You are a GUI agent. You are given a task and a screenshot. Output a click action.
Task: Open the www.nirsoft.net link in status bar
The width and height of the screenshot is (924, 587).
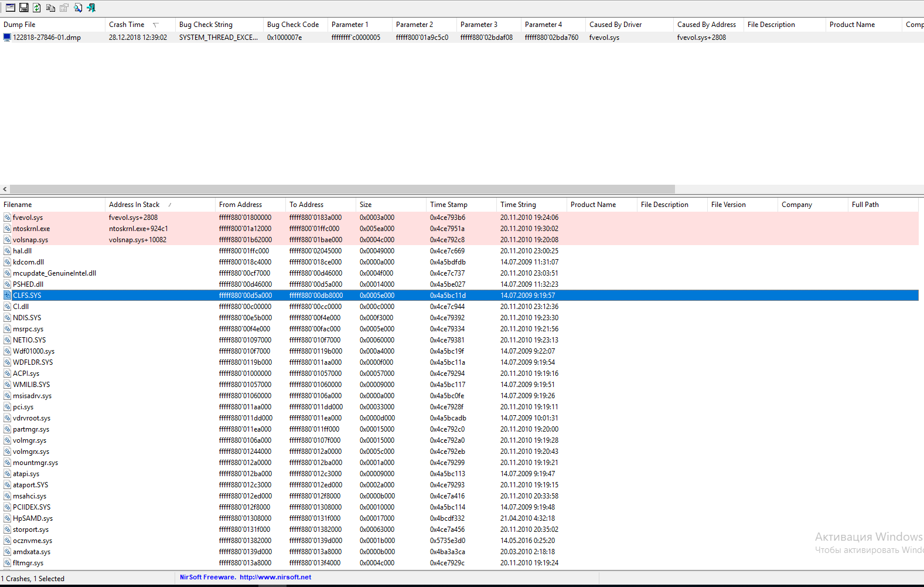coord(275,577)
